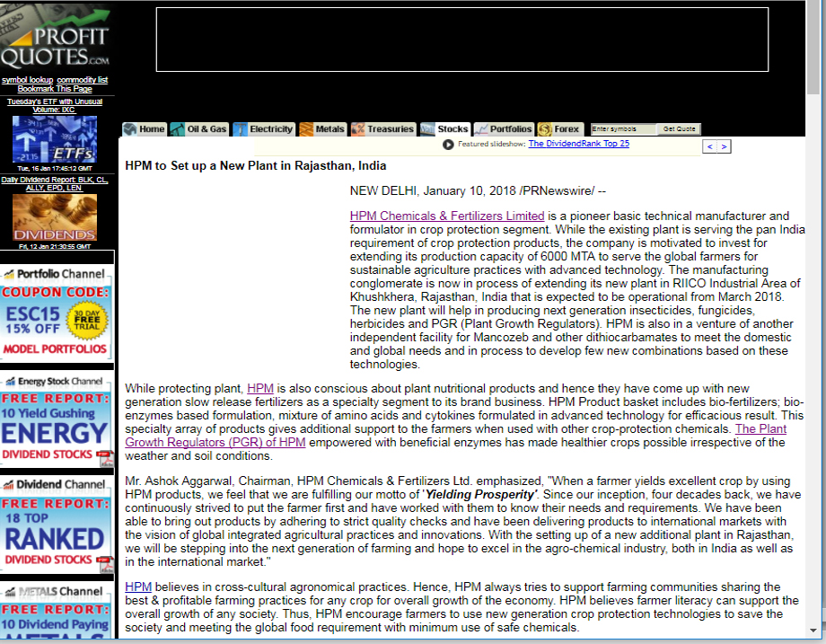Click the HPM link after 'While protecting plant'
The height and width of the screenshot is (644, 826).
pos(260,388)
